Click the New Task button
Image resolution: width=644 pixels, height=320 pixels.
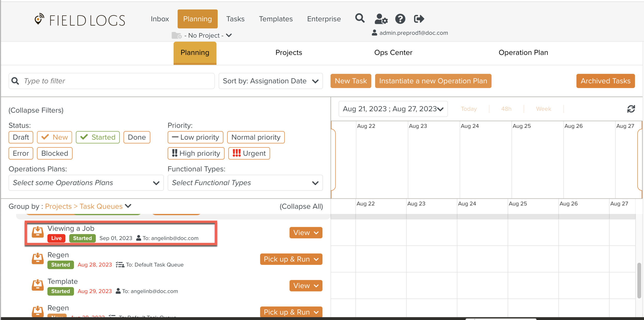point(351,81)
